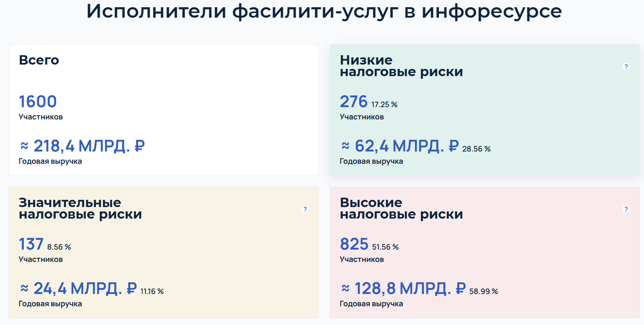
Task: Open the help icon on the low tax risks card
Action: [x=626, y=67]
